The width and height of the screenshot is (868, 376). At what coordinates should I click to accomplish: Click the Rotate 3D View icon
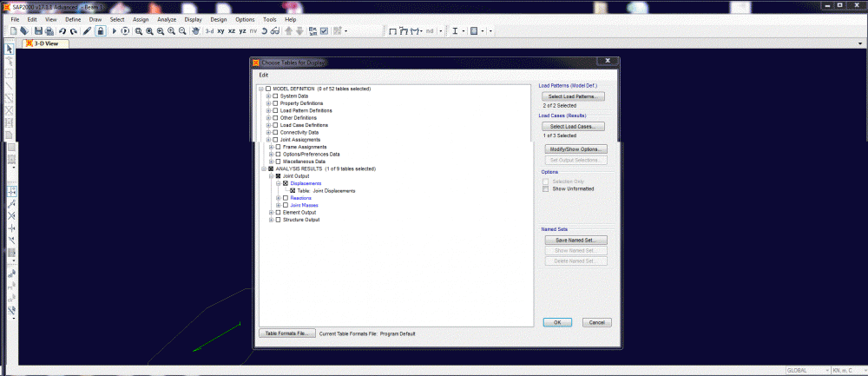(265, 31)
